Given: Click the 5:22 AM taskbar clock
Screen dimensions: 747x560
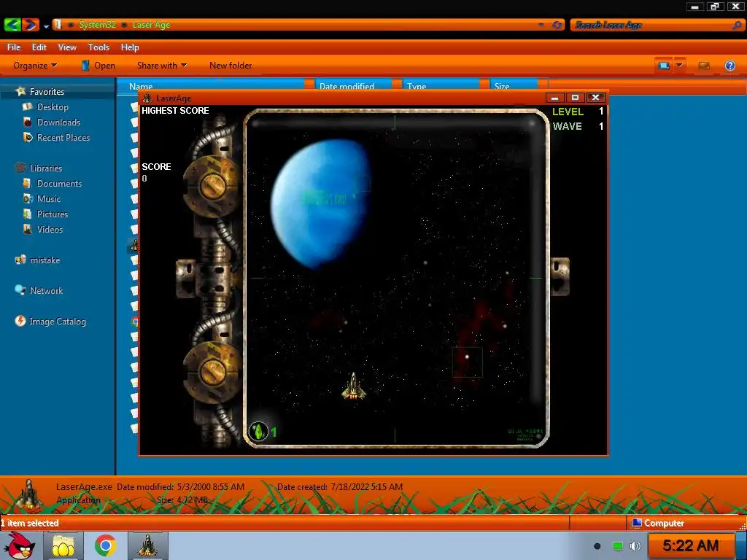Looking at the screenshot, I should pyautogui.click(x=690, y=545).
